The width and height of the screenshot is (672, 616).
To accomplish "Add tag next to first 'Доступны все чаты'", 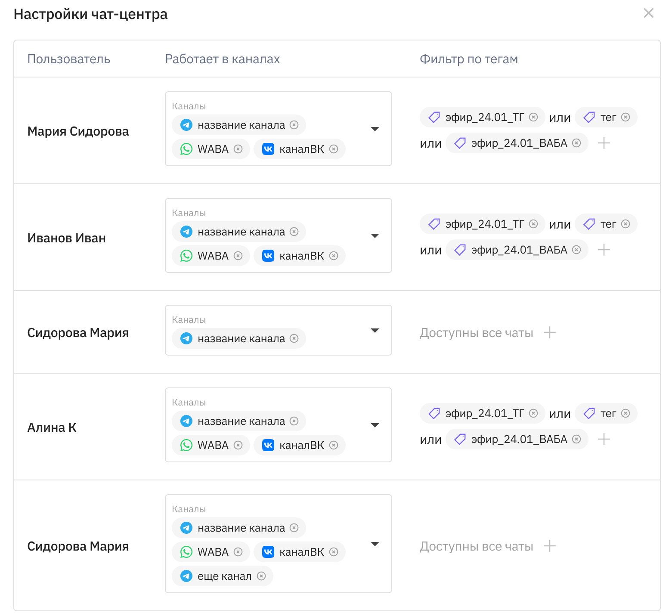I will (550, 332).
